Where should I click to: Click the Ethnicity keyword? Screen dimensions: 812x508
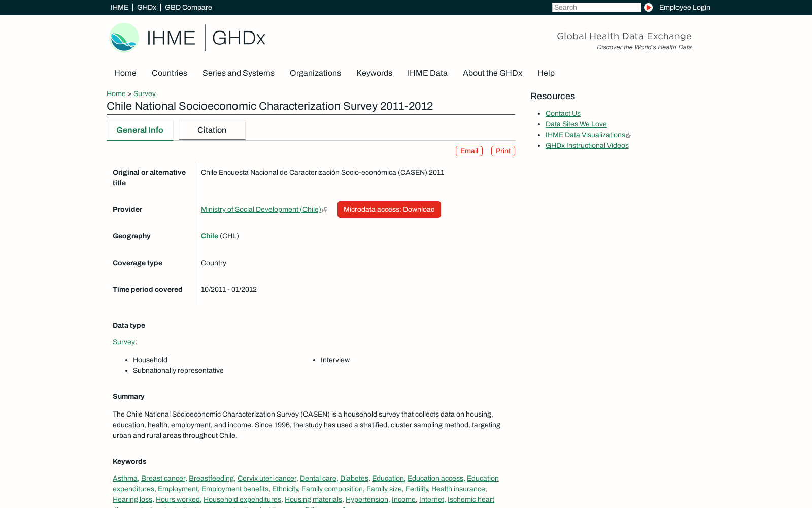[x=285, y=489]
